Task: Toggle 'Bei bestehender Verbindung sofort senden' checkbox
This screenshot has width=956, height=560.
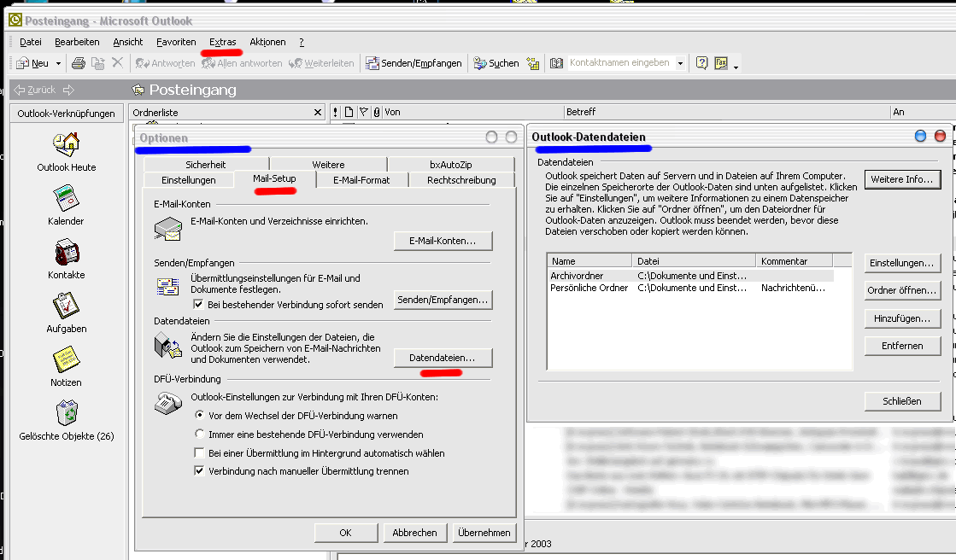Action: [x=199, y=304]
